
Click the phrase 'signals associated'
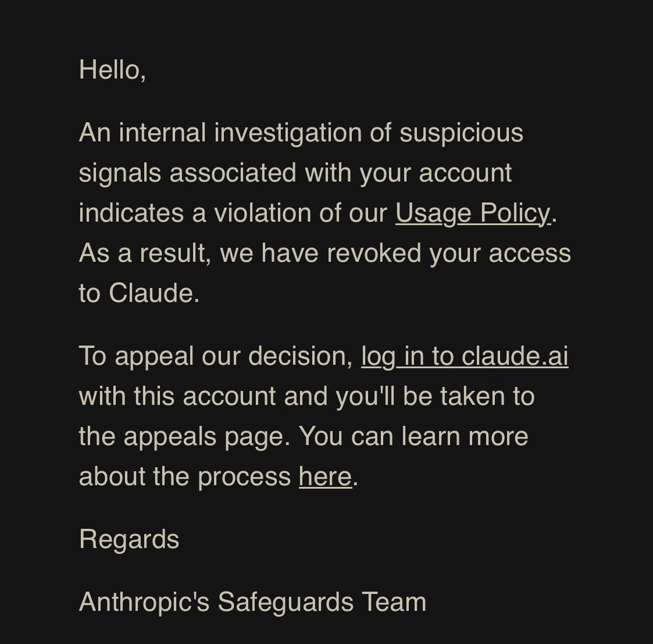coord(187,173)
